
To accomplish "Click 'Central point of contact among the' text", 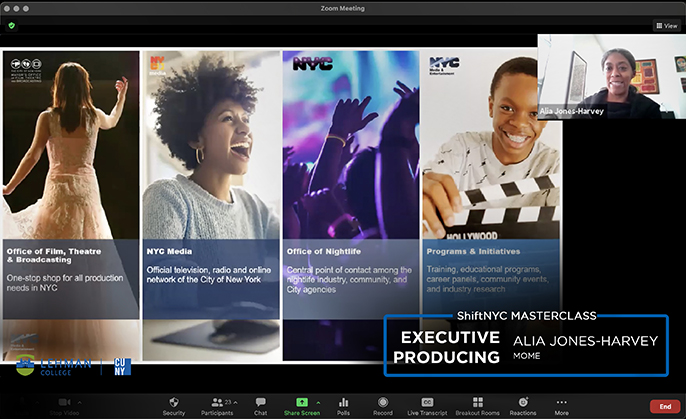I will [x=349, y=270].
